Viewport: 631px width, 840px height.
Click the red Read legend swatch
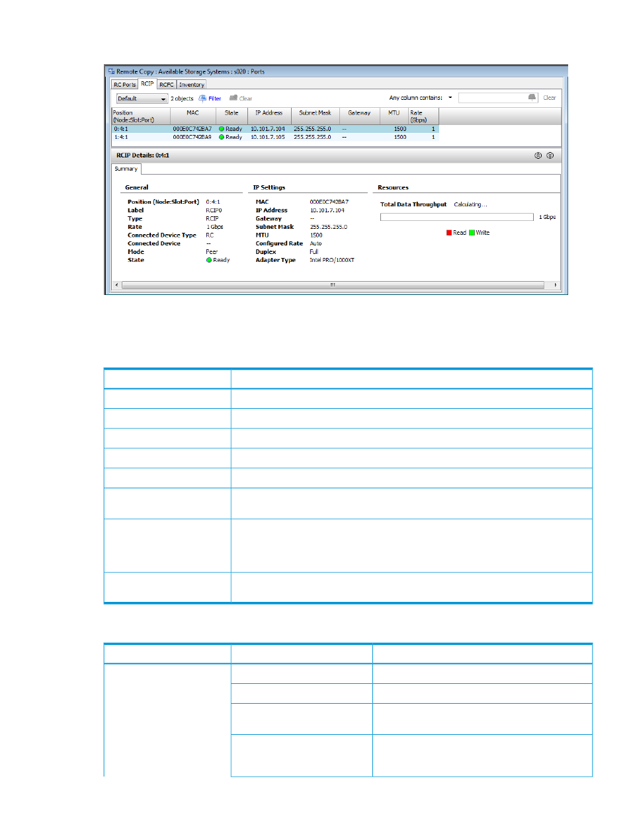(x=449, y=233)
